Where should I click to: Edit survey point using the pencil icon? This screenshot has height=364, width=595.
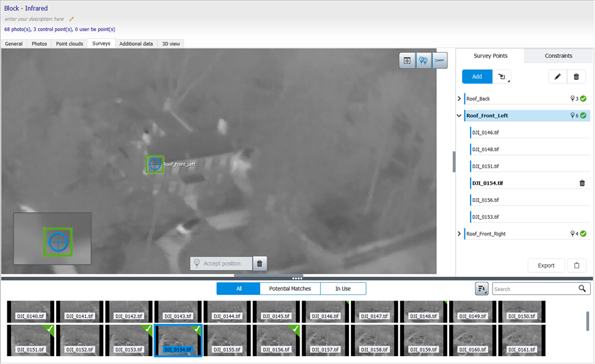pos(557,76)
